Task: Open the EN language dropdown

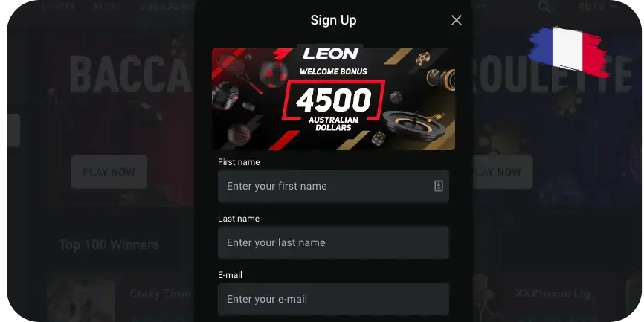Action: pos(596,7)
